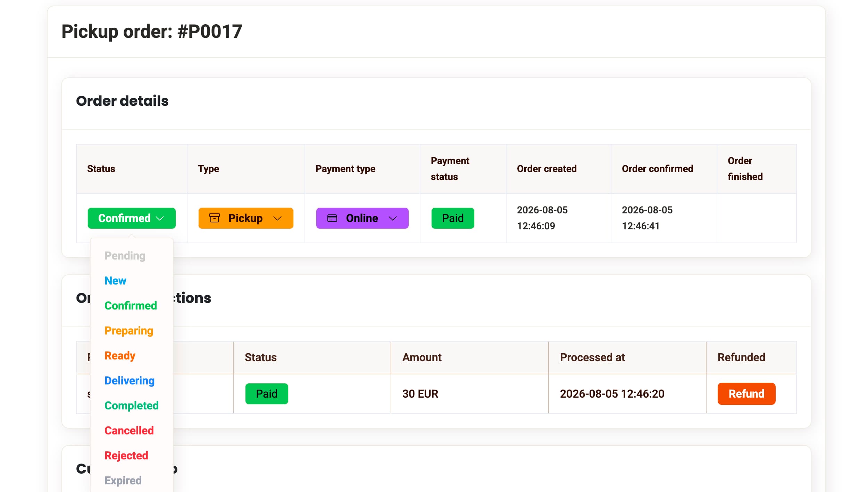Select Pending in the status menu
This screenshot has height=492, width=868.
(x=125, y=256)
